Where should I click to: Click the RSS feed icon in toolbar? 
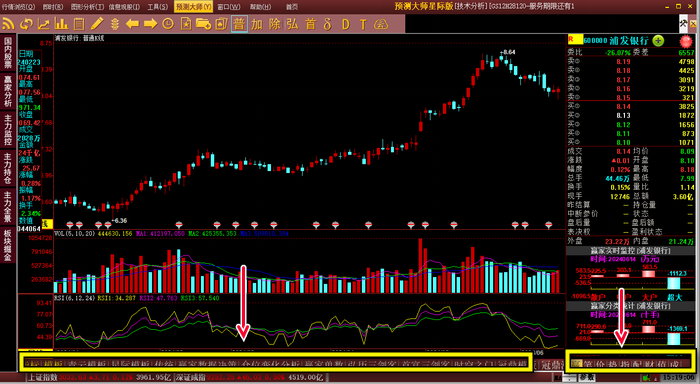(x=8, y=24)
